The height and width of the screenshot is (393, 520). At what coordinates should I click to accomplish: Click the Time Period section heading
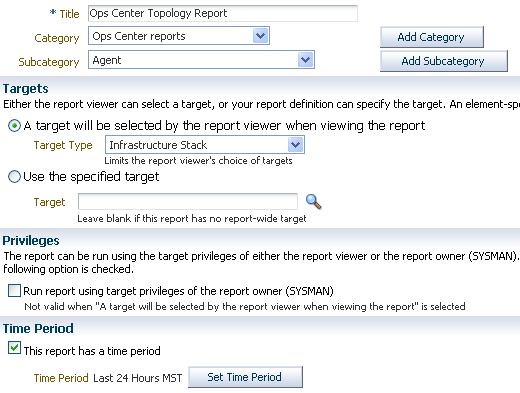(x=38, y=329)
